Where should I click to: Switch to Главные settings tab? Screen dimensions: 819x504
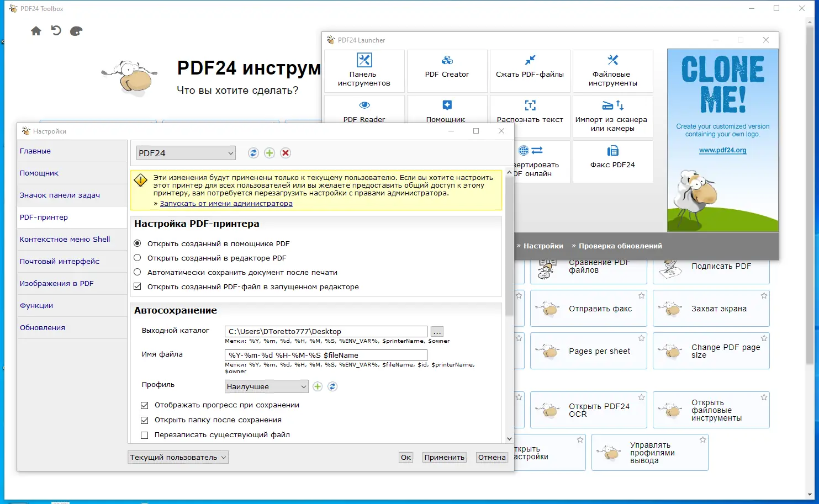click(x=72, y=151)
